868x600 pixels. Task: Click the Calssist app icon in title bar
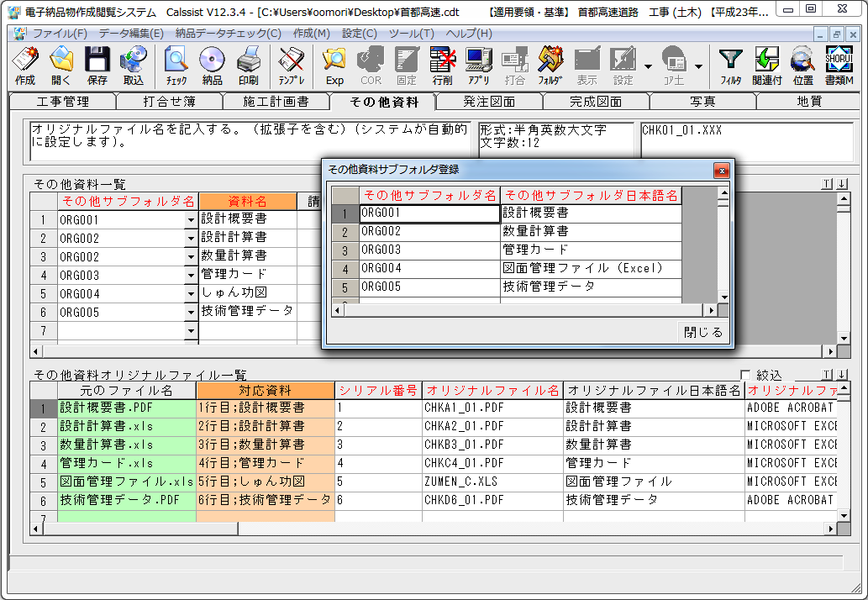point(14,11)
